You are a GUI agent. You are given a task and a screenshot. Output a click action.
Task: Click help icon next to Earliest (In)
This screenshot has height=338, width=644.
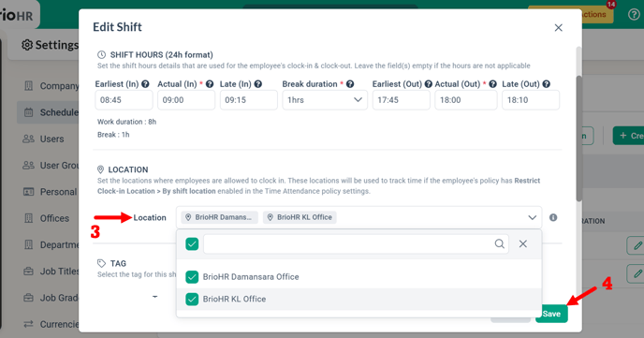point(145,83)
